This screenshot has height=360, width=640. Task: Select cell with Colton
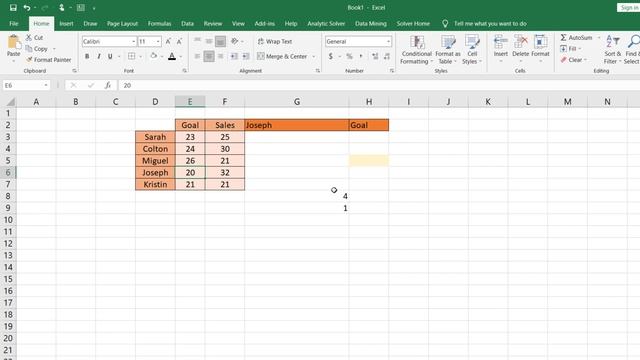[155, 149]
